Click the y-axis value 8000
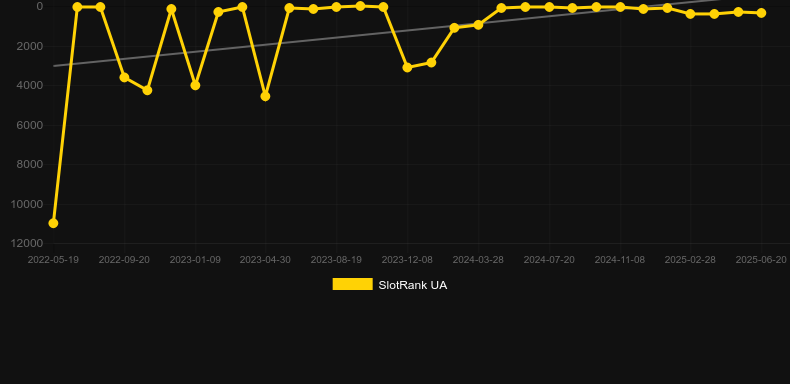The height and width of the screenshot is (384, 790). click(30, 164)
